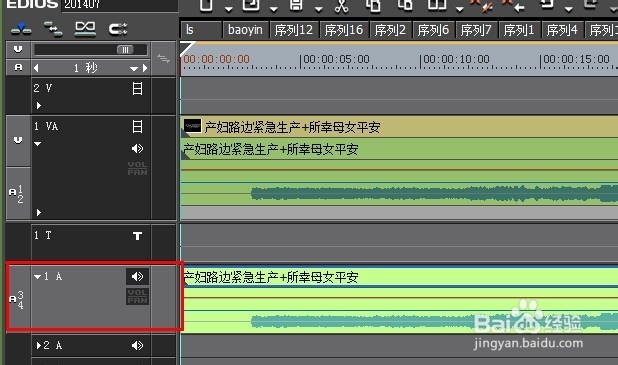Screen dimensions: 618x365
Task: Switch to the 序列7 tab
Action: tap(476, 30)
